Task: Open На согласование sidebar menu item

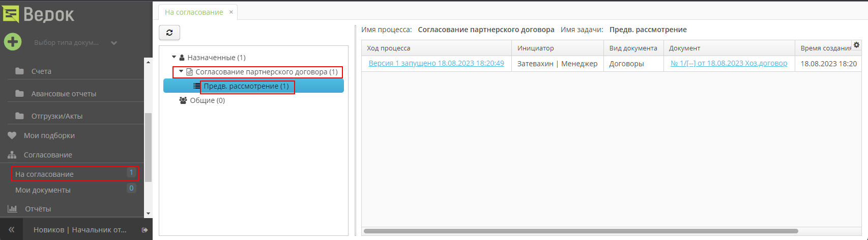Action: click(45, 174)
